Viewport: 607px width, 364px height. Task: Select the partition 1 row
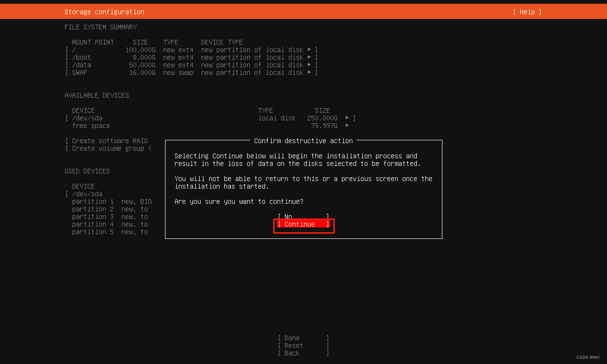point(112,201)
